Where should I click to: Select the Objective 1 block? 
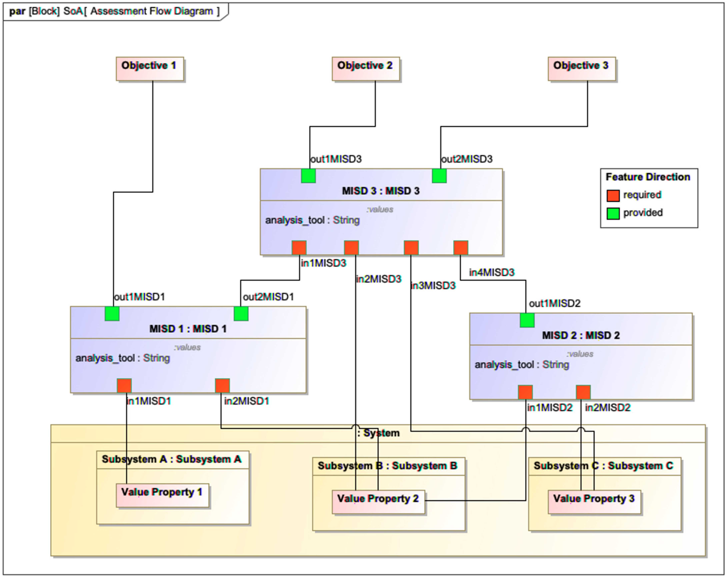coord(150,69)
